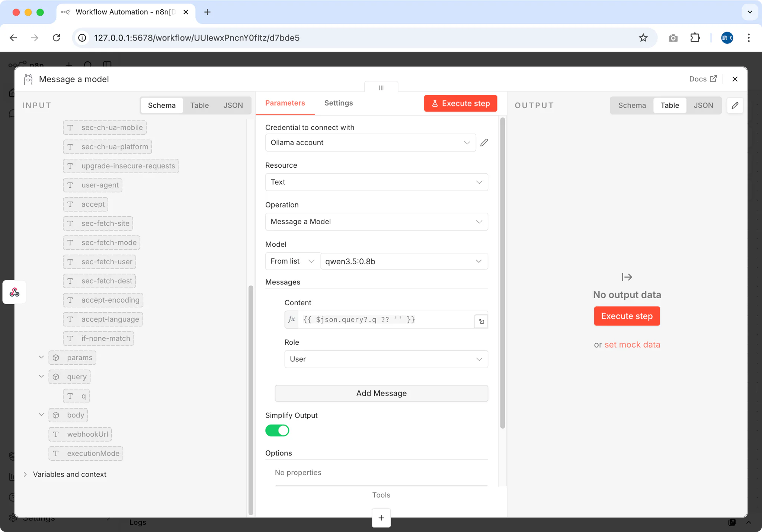
Task: Switch output view to JSON tab
Action: click(703, 106)
